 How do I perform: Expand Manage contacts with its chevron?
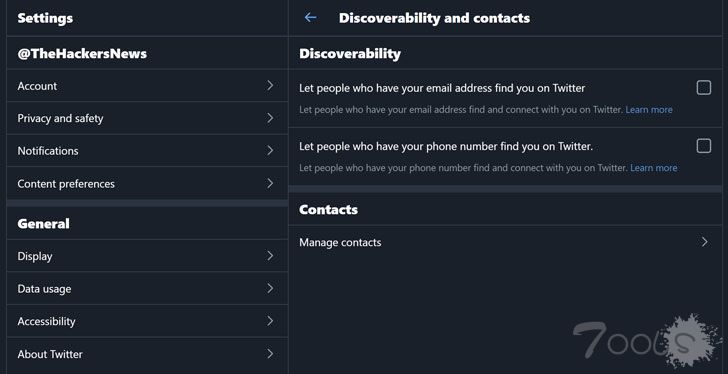[x=705, y=242]
